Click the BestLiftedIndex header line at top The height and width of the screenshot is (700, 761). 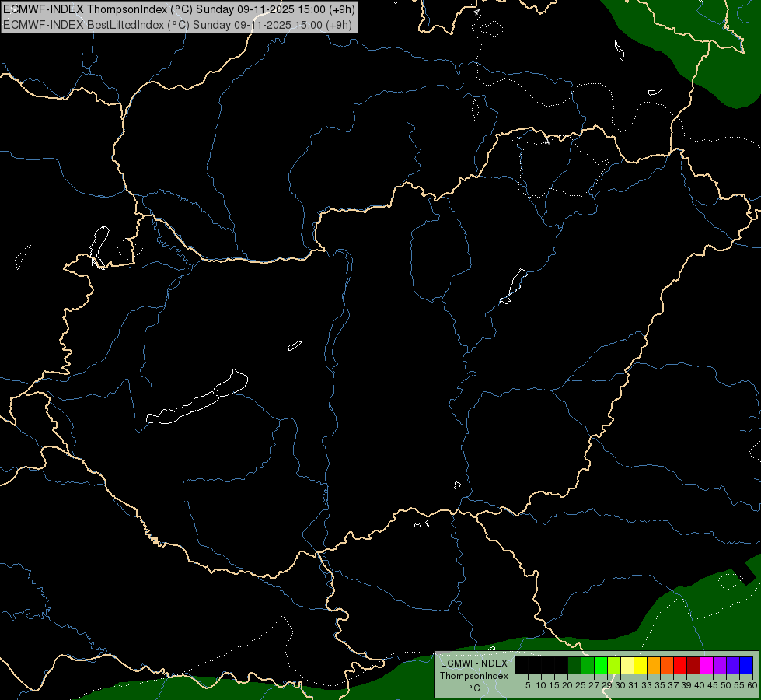[178, 24]
